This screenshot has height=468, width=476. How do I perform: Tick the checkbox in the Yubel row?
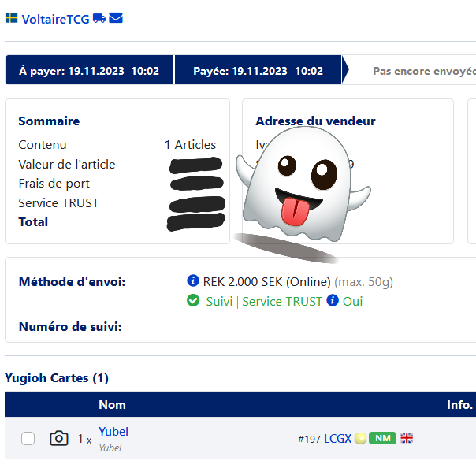pos(28,439)
